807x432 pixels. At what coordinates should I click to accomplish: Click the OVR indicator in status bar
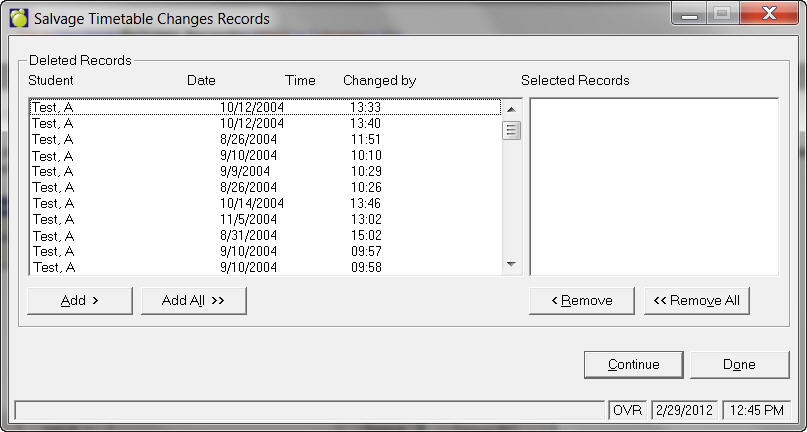click(627, 410)
